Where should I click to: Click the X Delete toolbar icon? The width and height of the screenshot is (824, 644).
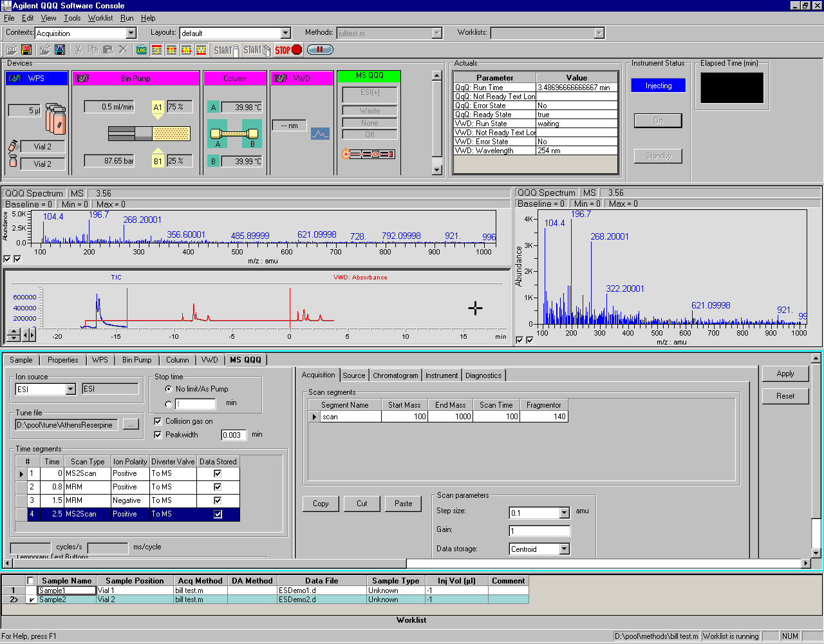(124, 50)
